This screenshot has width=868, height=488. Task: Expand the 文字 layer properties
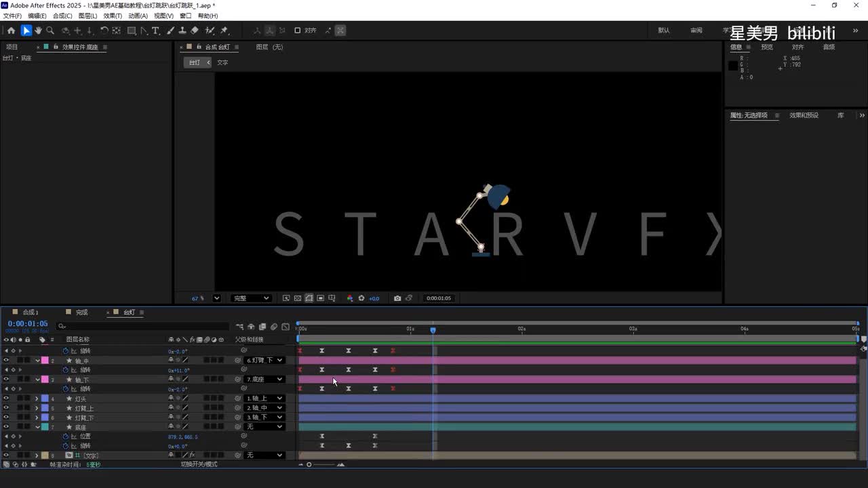pyautogui.click(x=37, y=455)
